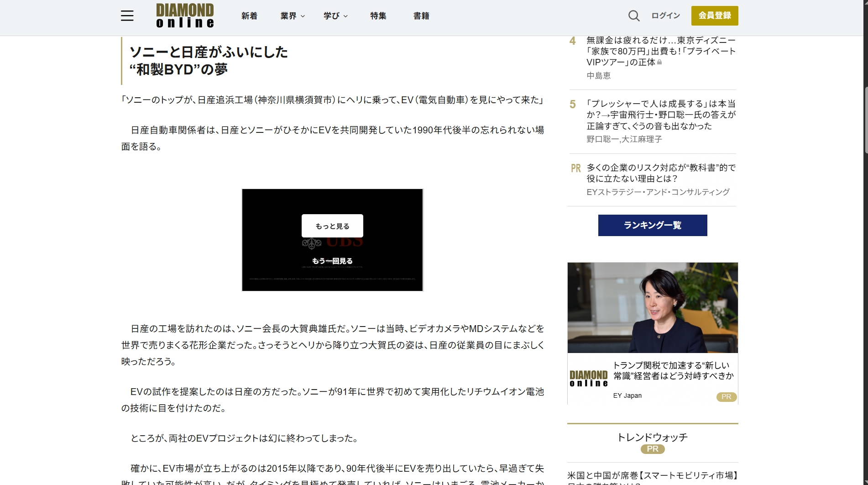Click EYストラテジー・アンド・コンサルティング sponsor name

click(658, 192)
